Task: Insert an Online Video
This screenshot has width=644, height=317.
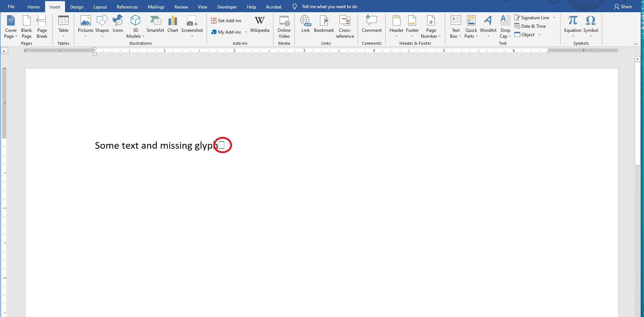Action: [284, 27]
